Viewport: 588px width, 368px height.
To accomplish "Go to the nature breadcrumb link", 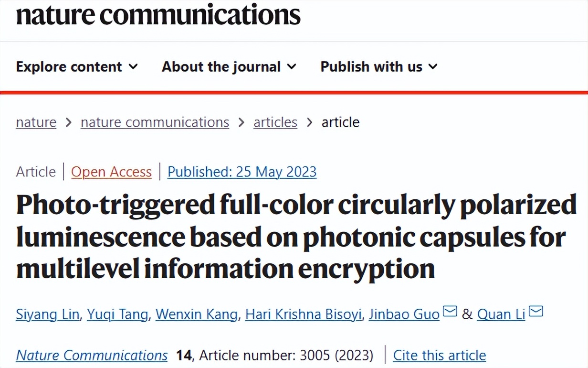I will (x=36, y=122).
